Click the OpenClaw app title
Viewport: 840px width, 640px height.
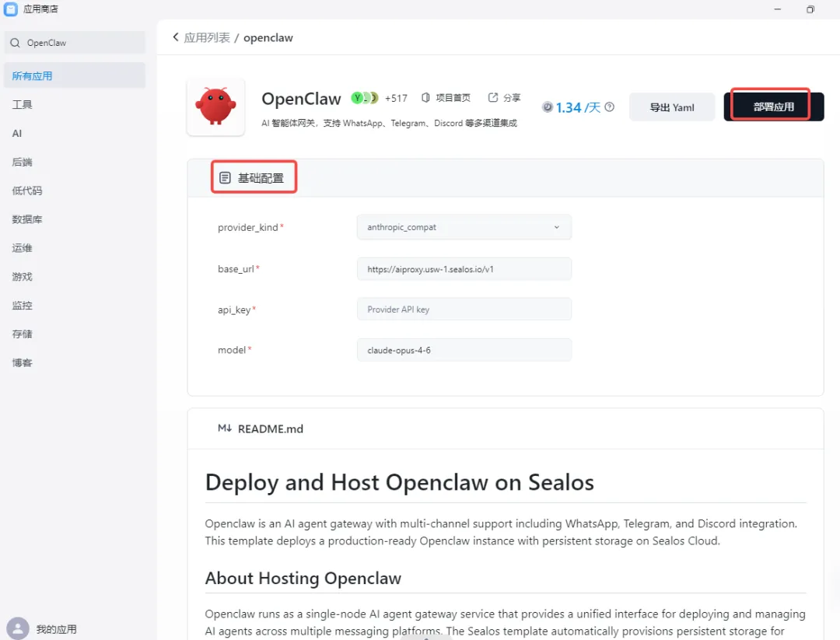[301, 99]
